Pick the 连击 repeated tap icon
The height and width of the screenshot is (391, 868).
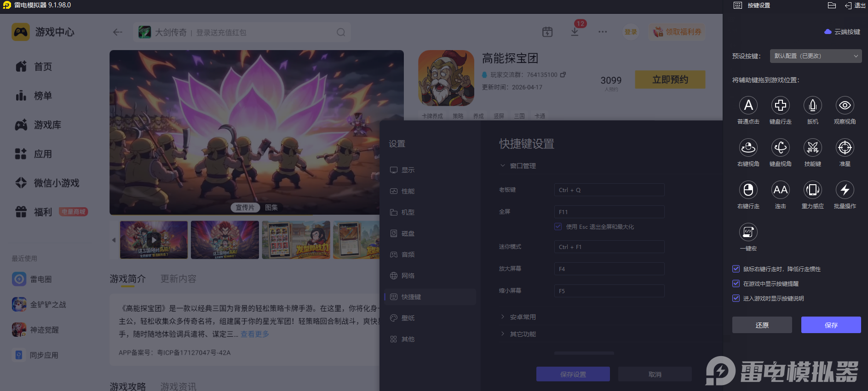[781, 190]
